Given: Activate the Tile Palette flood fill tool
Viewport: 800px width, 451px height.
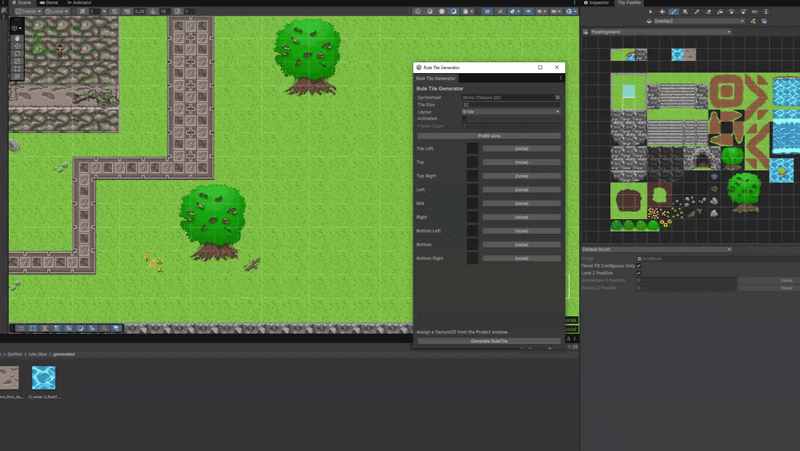Looking at the screenshot, I should click(720, 12).
